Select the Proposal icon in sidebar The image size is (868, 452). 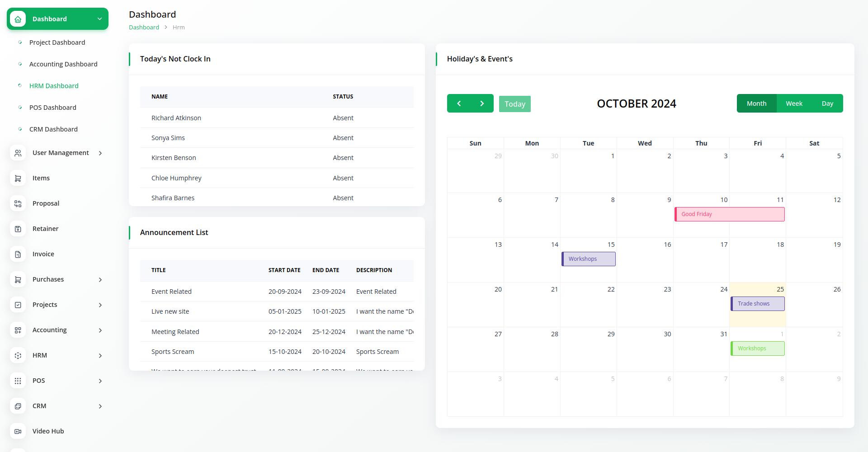[x=18, y=204]
